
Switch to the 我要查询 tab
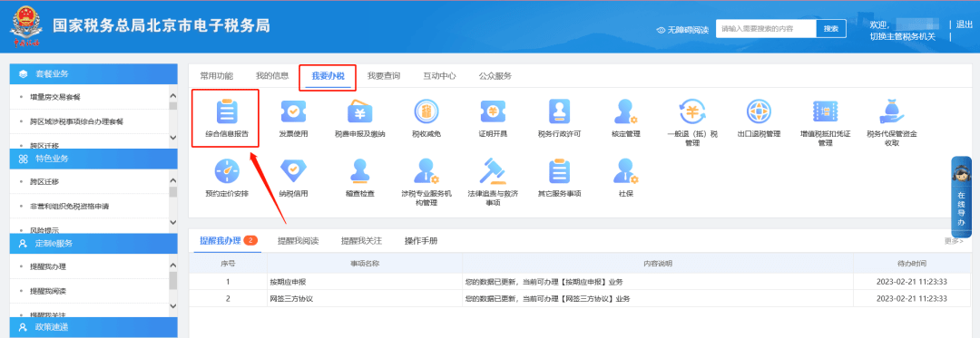[x=384, y=76]
